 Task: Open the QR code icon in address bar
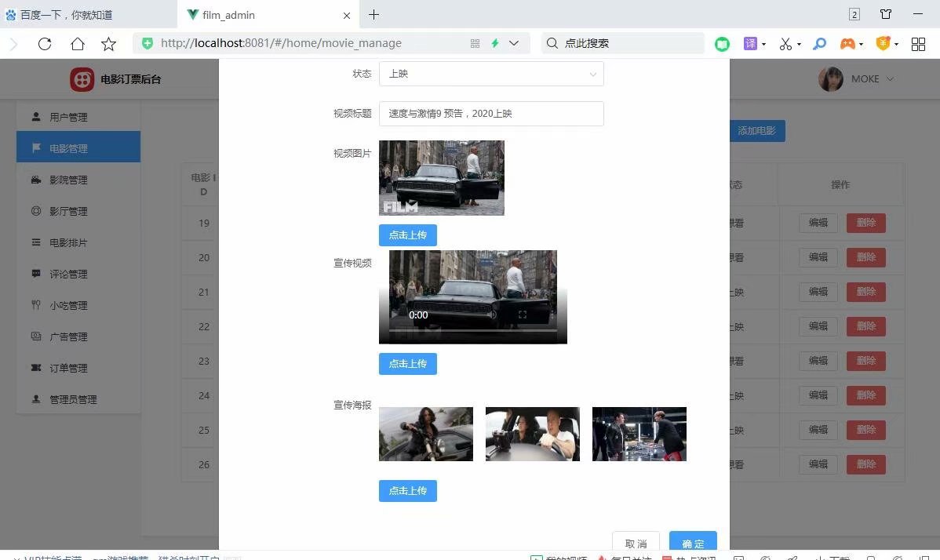pyautogui.click(x=475, y=43)
